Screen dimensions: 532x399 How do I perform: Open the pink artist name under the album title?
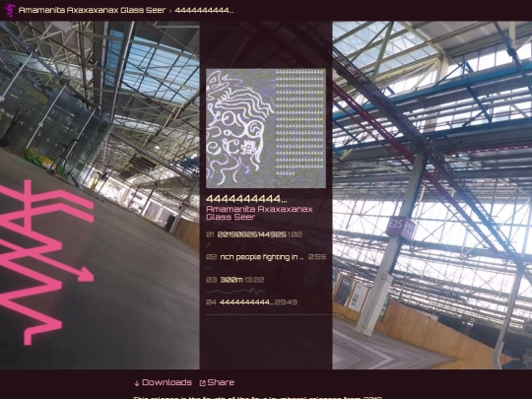point(259,213)
